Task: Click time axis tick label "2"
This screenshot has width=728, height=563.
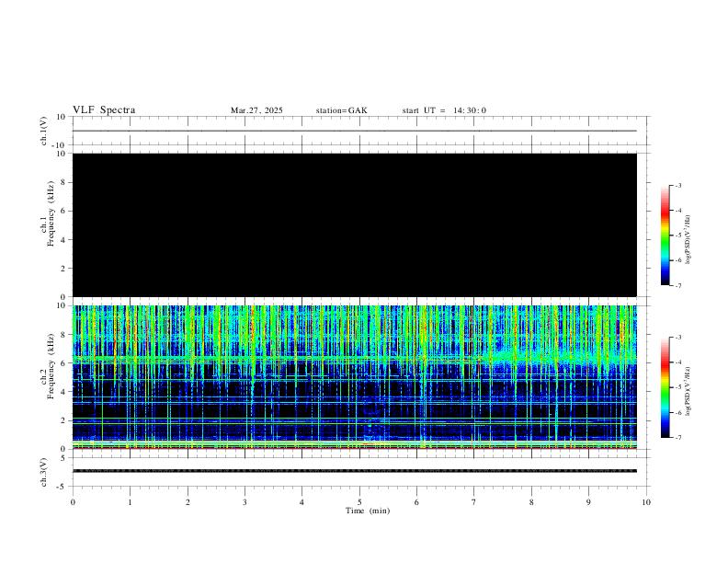Action: pyautogui.click(x=188, y=502)
